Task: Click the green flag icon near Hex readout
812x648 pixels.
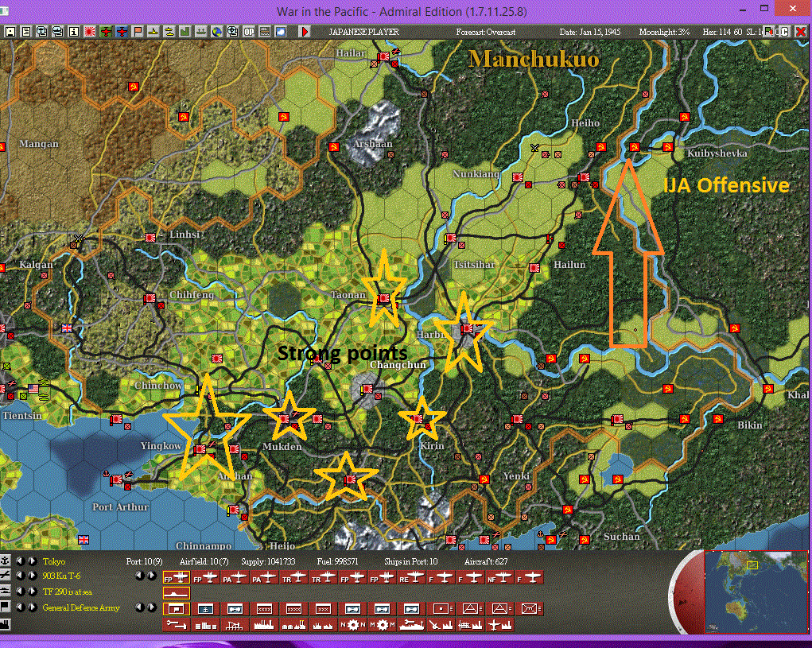Action: [768, 32]
